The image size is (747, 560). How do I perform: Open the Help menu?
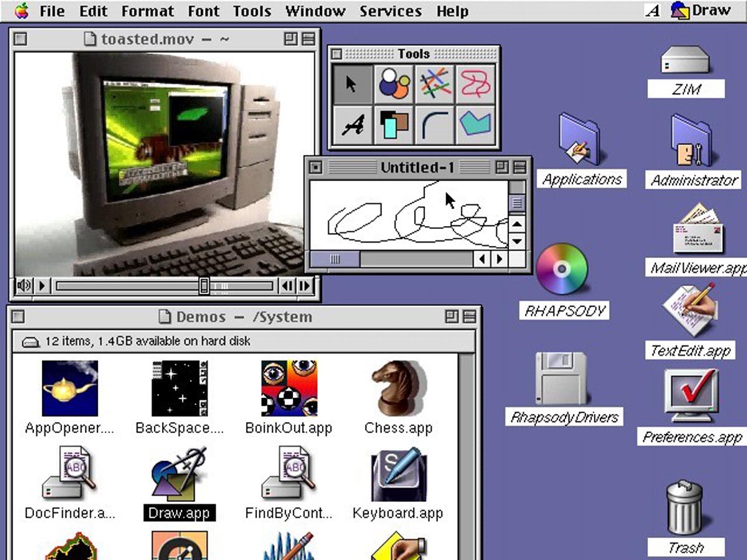click(x=453, y=11)
